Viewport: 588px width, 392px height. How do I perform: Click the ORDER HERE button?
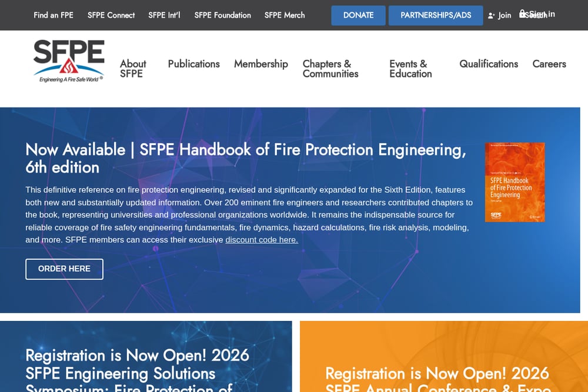[64, 269]
